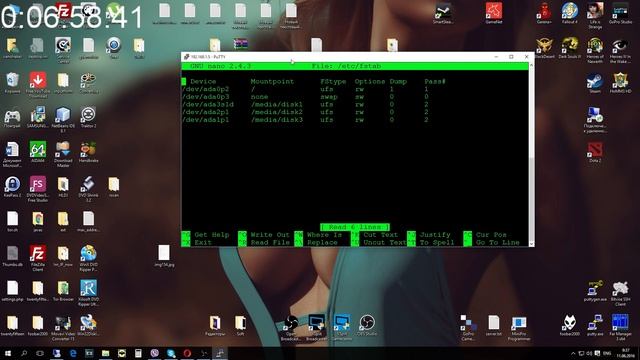Open Task View on the taskbar

pyautogui.click(x=40, y=353)
